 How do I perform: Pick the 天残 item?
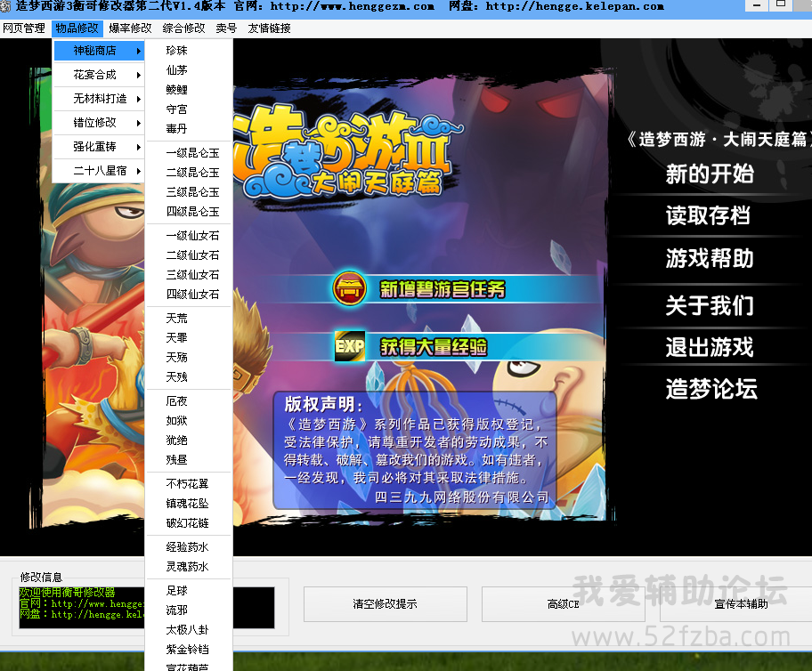pos(189,377)
